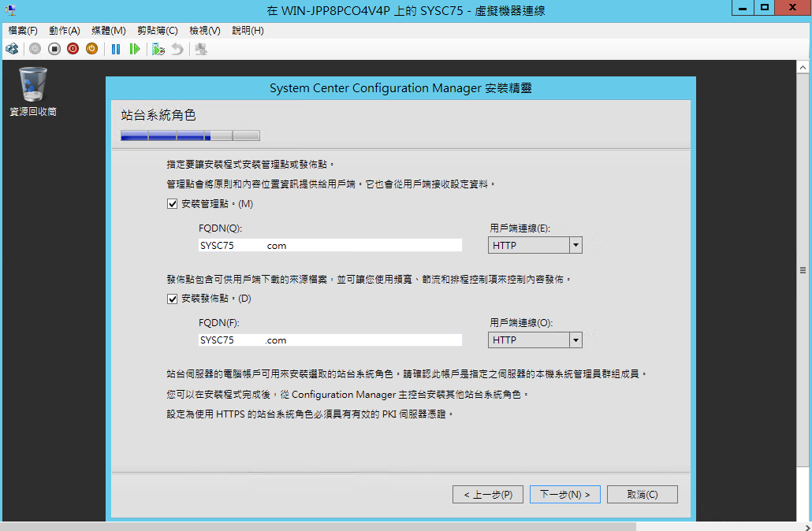Click the FQDN(Q): label
This screenshot has height=531, width=812.
[220, 228]
